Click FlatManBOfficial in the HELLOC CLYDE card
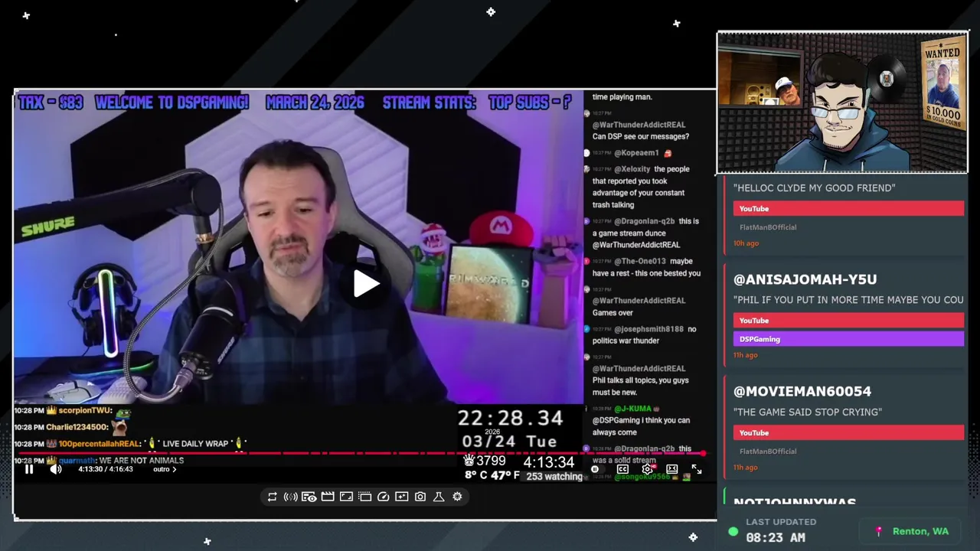 point(768,227)
